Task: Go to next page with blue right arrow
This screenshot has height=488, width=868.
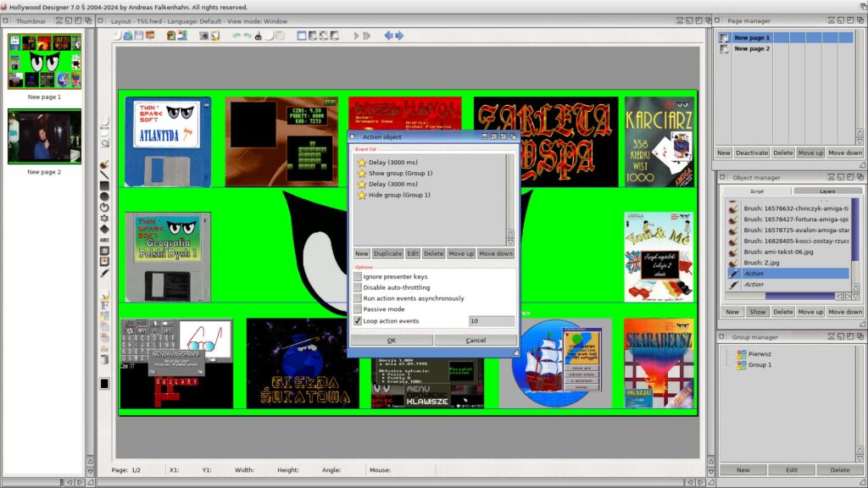Action: click(x=399, y=36)
